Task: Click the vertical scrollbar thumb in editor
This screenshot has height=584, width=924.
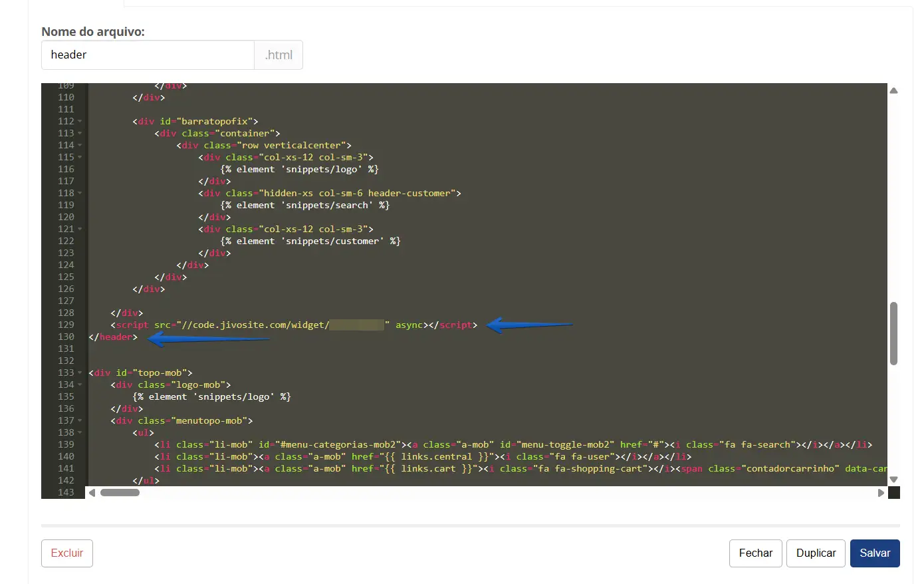Action: point(893,333)
